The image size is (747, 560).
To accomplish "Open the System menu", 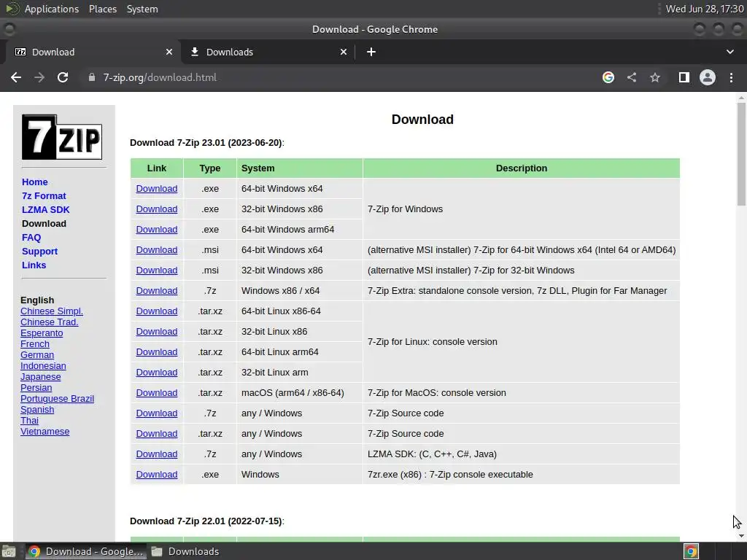I will pos(142,9).
